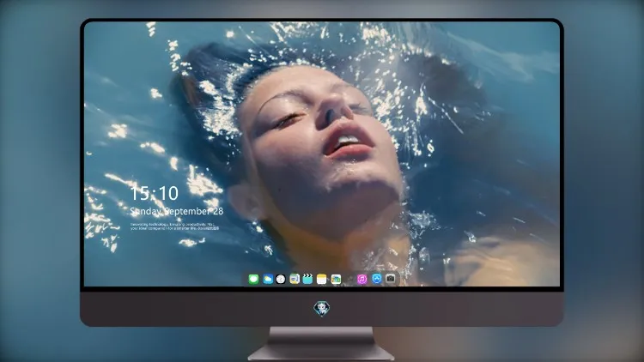Click the Sunday, September 28 date
This screenshot has width=644, height=362.
tap(177, 211)
